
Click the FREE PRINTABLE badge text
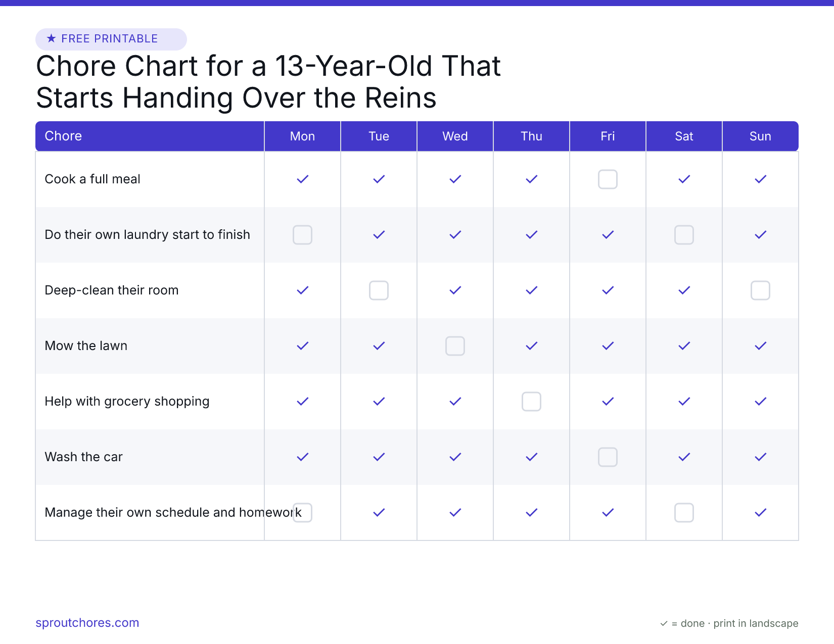click(110, 39)
